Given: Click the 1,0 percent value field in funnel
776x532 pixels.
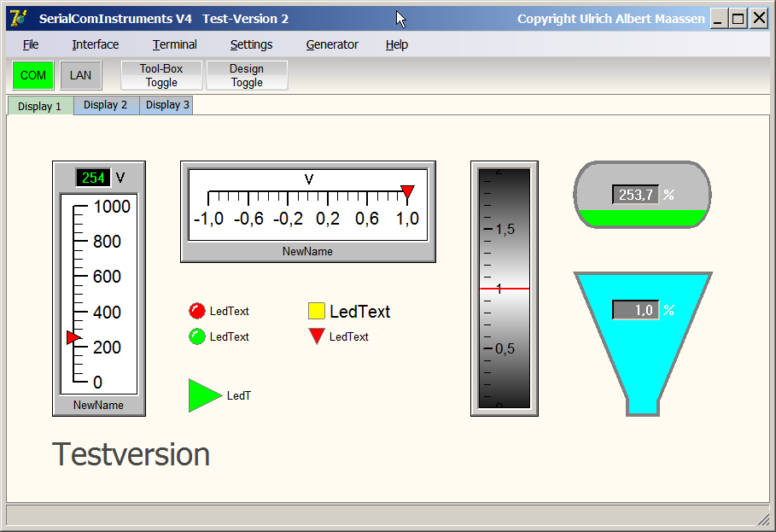Looking at the screenshot, I should pyautogui.click(x=635, y=310).
